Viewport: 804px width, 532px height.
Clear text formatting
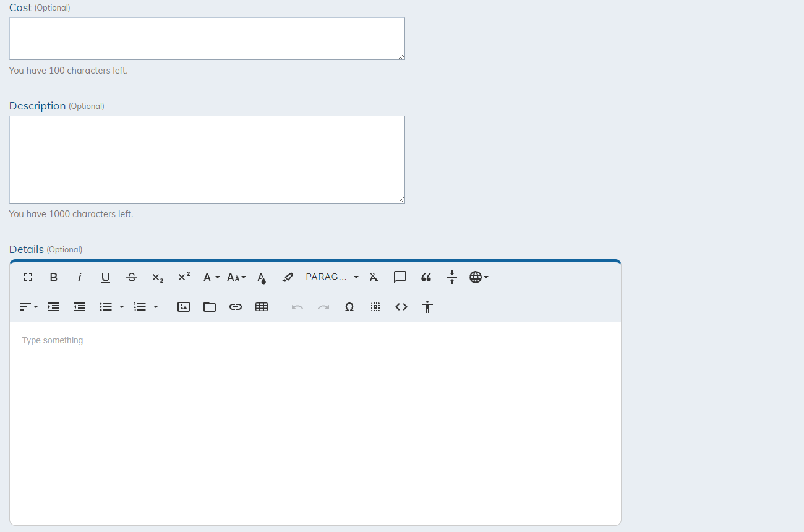[x=374, y=277]
